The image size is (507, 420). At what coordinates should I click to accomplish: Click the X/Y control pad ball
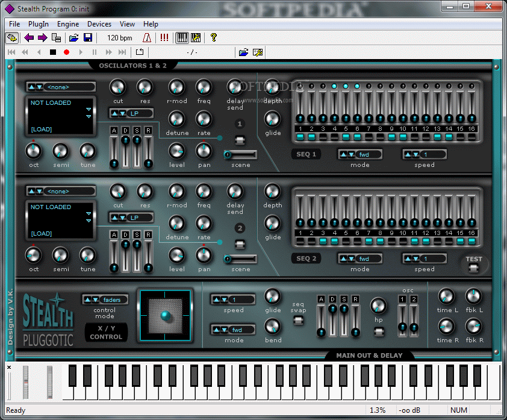click(x=166, y=315)
